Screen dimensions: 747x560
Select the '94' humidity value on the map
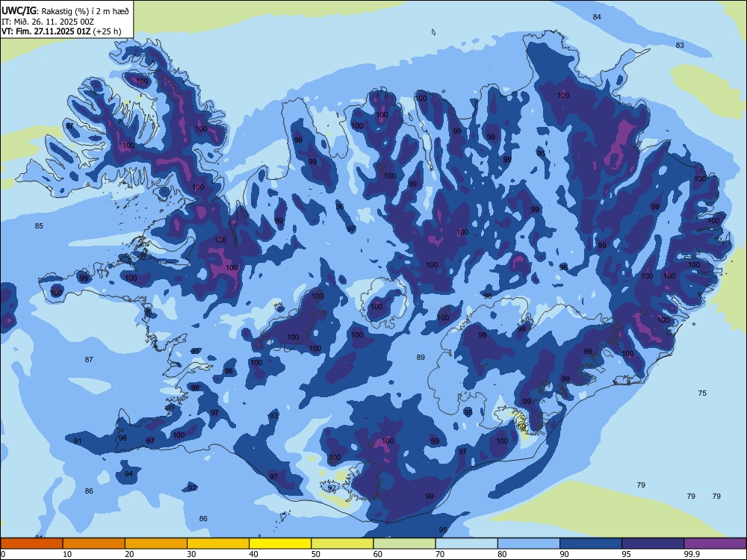[128, 474]
